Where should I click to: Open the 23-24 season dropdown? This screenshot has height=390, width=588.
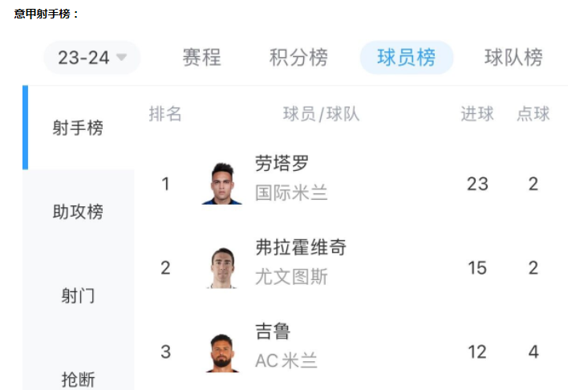click(92, 57)
